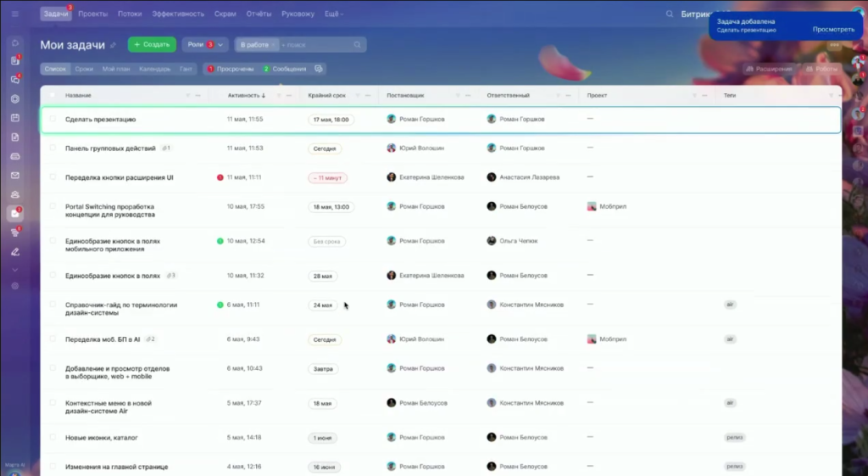Click the green Создать button

click(x=152, y=45)
